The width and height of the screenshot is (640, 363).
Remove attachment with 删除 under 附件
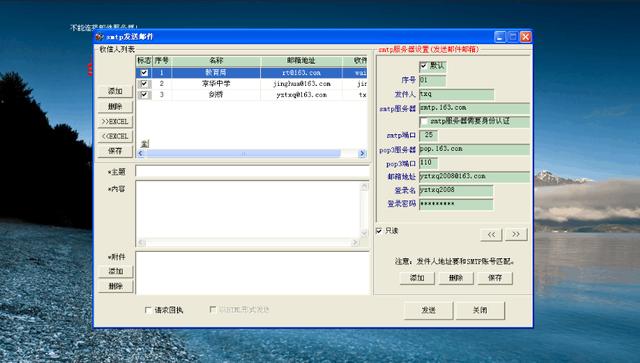coord(116,286)
